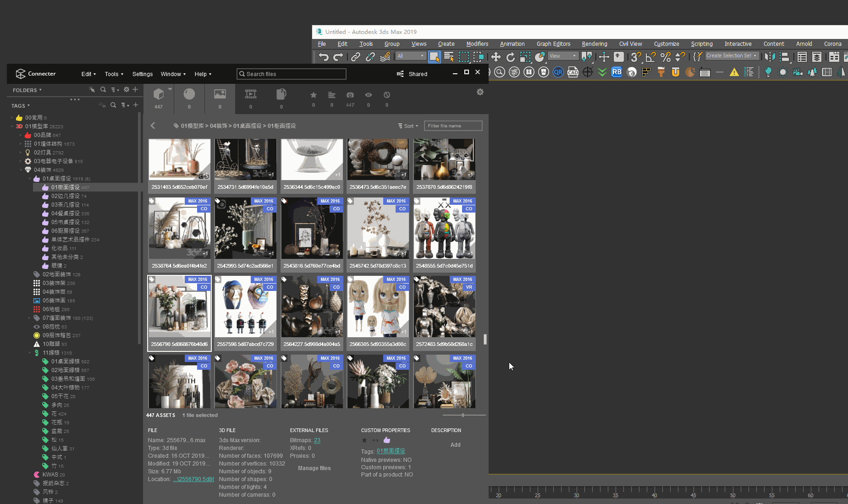Screen dimensions: 848x504
Task: Click the Manage files button
Action: tap(314, 468)
